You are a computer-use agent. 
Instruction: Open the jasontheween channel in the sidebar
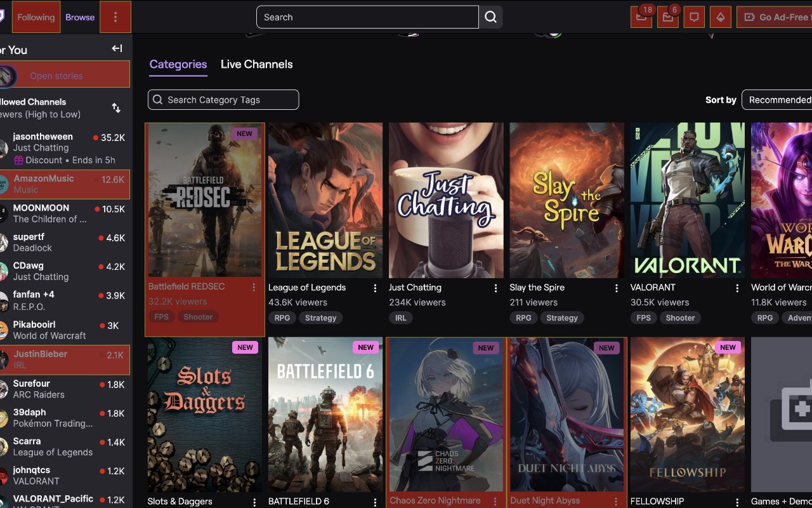pyautogui.click(x=65, y=148)
